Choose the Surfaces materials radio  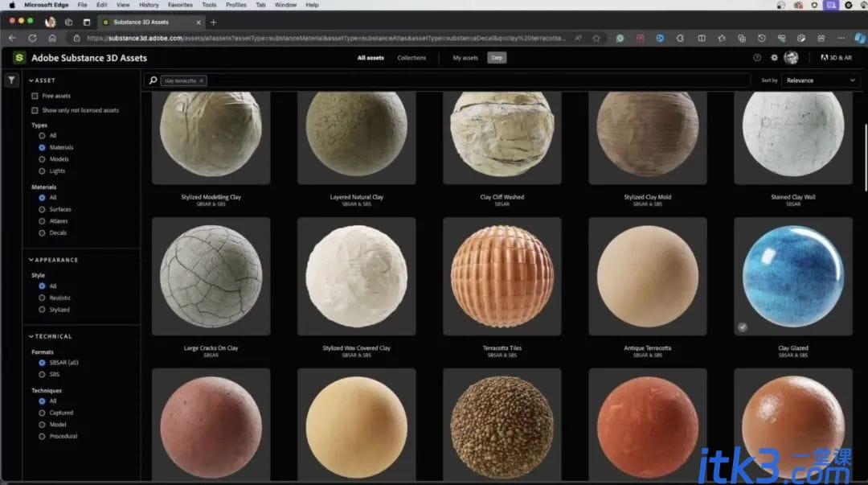point(42,209)
